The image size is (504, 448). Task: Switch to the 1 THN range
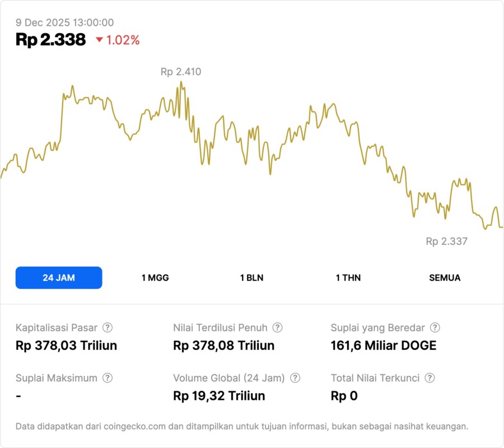pyautogui.click(x=348, y=278)
